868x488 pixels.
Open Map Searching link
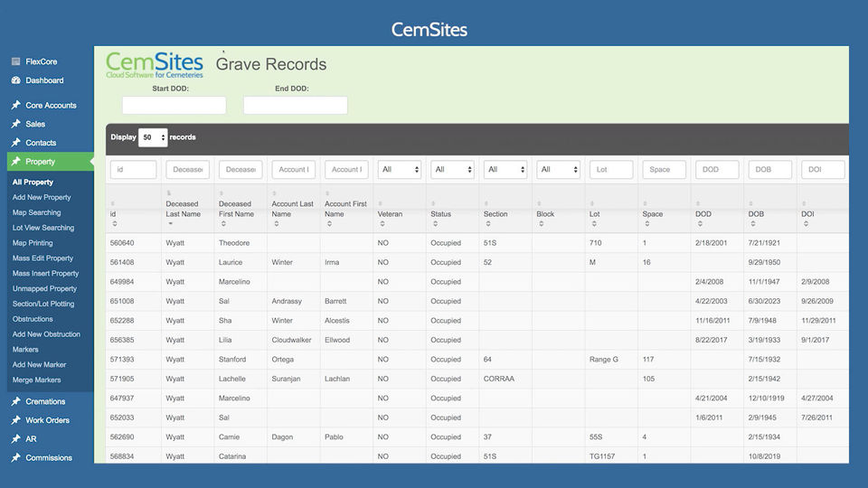[36, 212]
